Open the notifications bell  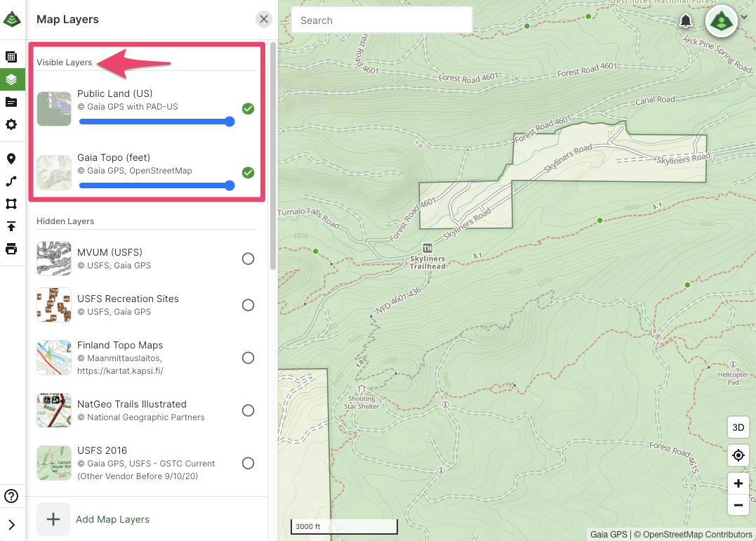coord(686,21)
